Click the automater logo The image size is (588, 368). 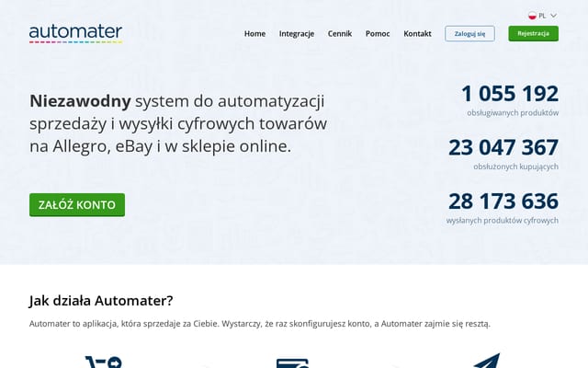[x=75, y=34]
